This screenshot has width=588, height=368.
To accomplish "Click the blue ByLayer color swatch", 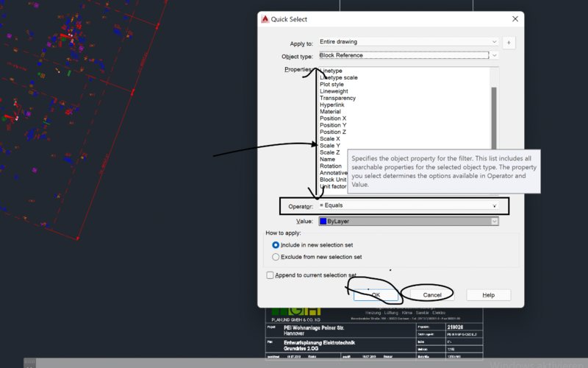I will click(322, 221).
